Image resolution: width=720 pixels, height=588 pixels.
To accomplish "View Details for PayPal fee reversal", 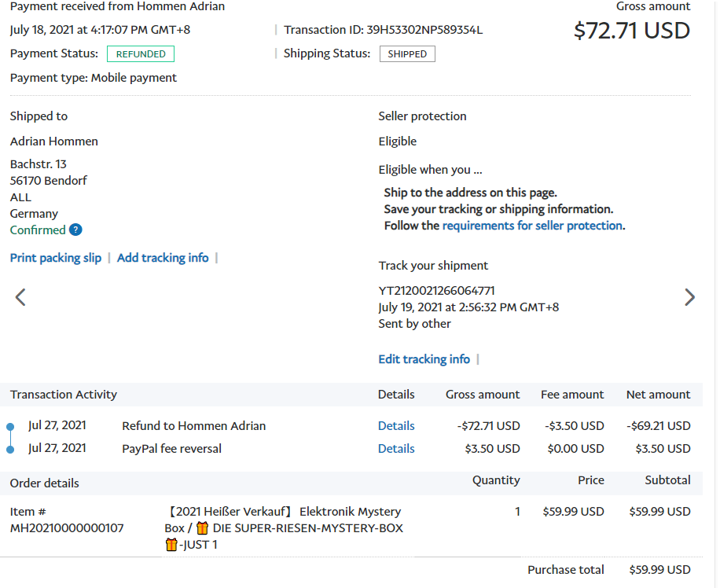I will click(396, 449).
